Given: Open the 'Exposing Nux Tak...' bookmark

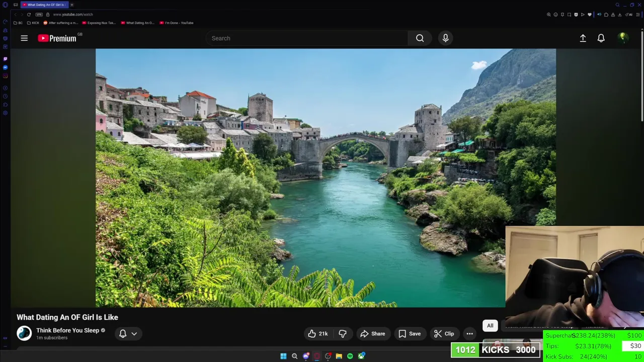Looking at the screenshot, I should pos(99,23).
